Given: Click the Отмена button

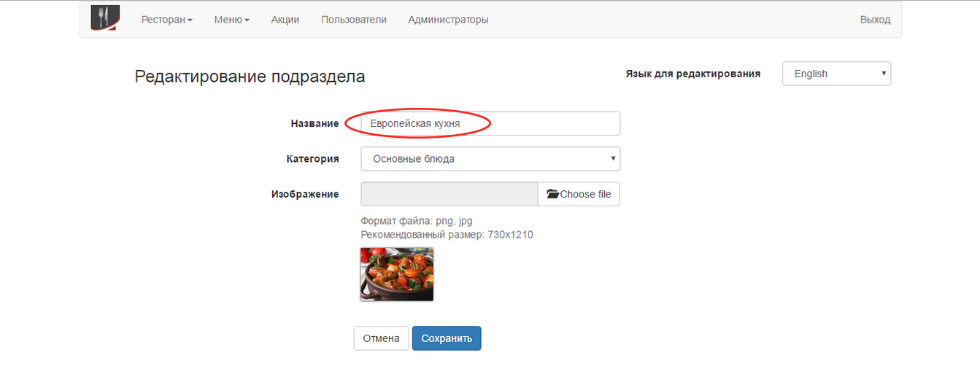Looking at the screenshot, I should coord(382,338).
